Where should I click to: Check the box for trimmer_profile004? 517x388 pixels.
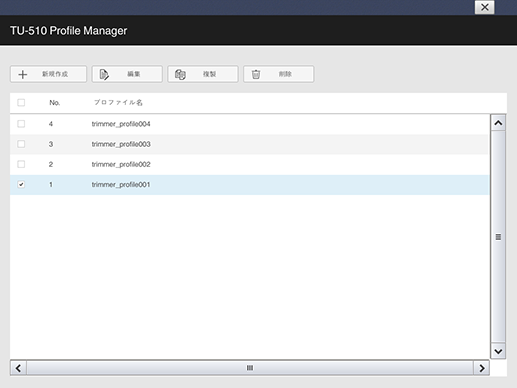[21, 124]
